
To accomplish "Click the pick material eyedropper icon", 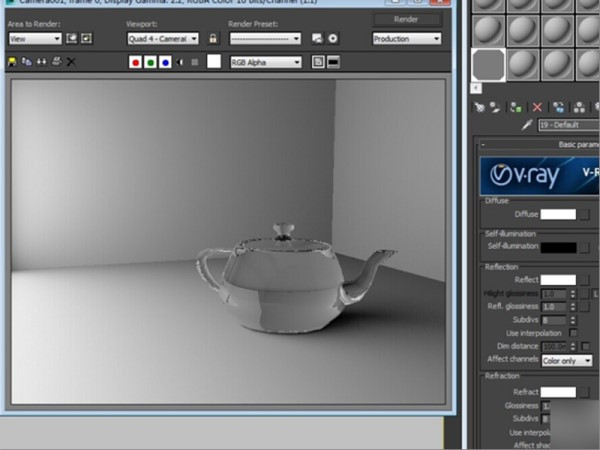I will (527, 125).
